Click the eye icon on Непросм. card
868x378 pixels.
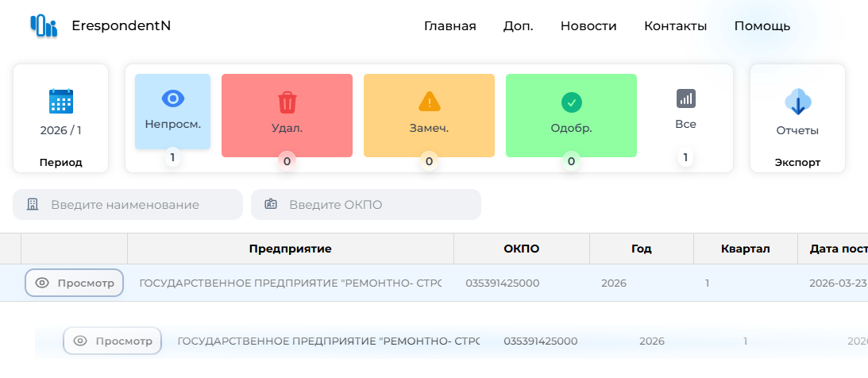(172, 98)
